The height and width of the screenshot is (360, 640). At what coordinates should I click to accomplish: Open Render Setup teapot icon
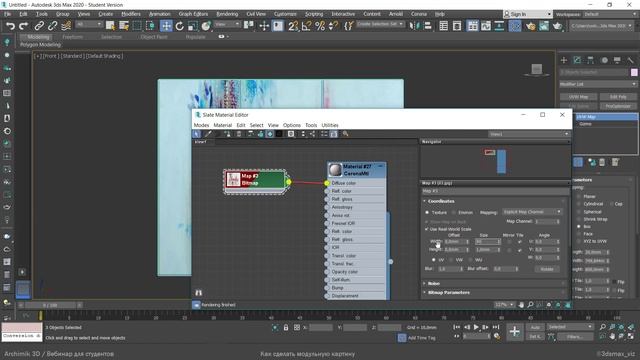[530, 26]
